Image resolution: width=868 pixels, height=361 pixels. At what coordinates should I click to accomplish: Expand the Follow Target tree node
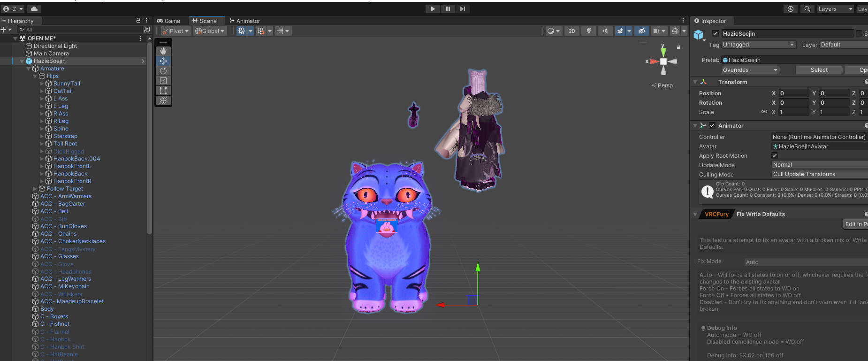(35, 189)
